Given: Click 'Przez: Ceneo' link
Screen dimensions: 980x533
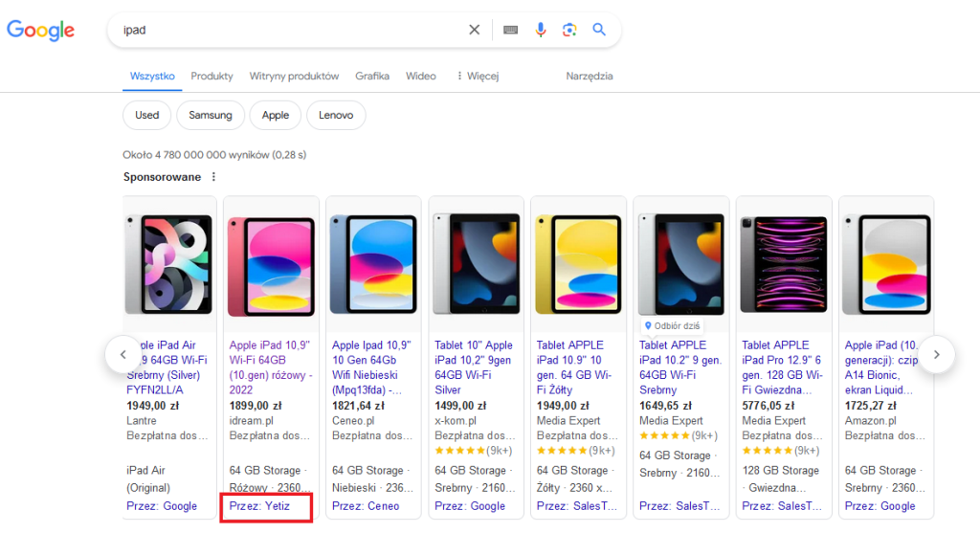Looking at the screenshot, I should [x=366, y=506].
